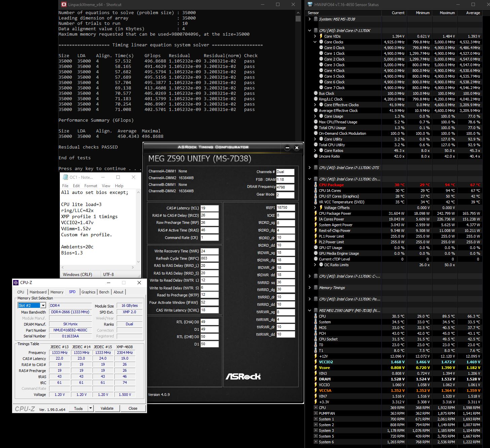The image size is (490, 448).
Task: Click the Close button in CPU-Z
Action: pos(133,408)
